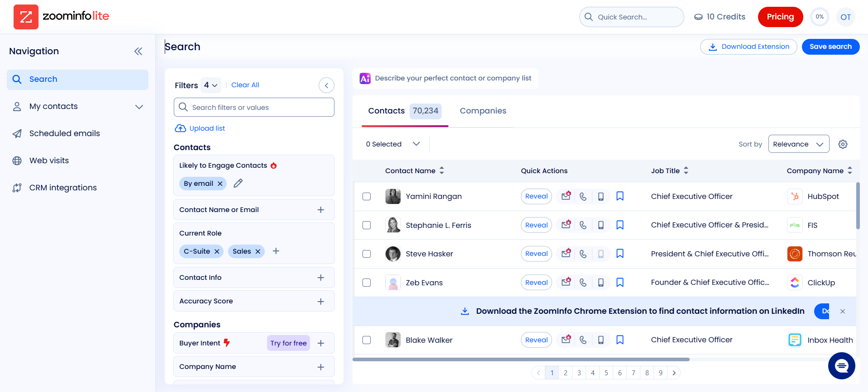Viewport: 868px width, 392px height.
Task: Click the vertical results scrollbar
Action: point(858,206)
